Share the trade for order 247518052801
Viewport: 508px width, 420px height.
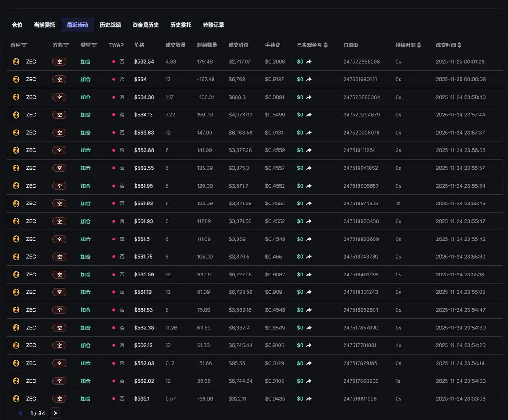click(x=309, y=310)
